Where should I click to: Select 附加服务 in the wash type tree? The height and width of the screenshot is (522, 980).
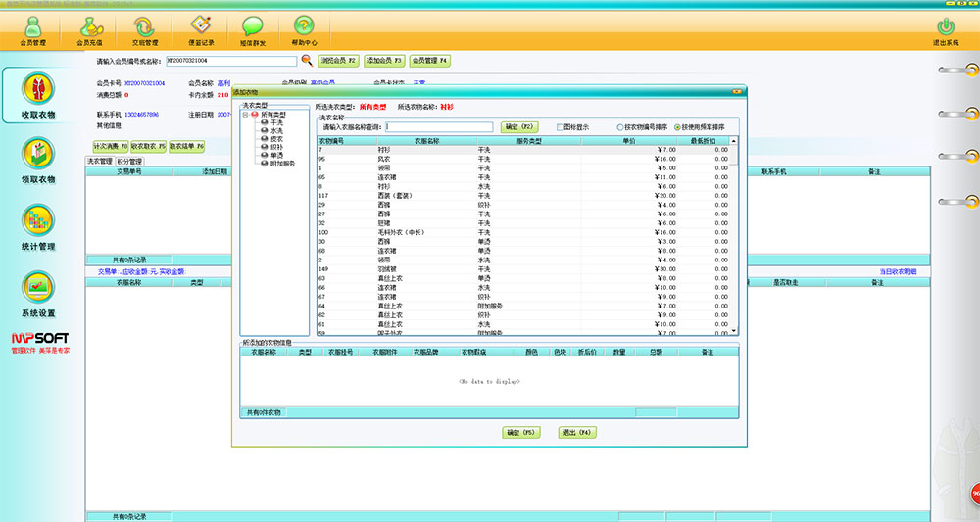coord(281,164)
